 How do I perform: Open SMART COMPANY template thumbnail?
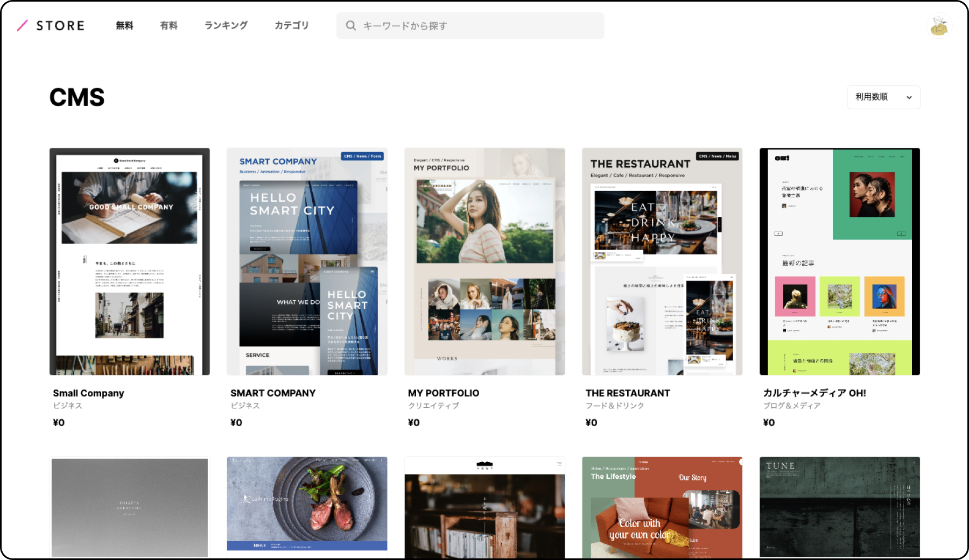pos(307,261)
